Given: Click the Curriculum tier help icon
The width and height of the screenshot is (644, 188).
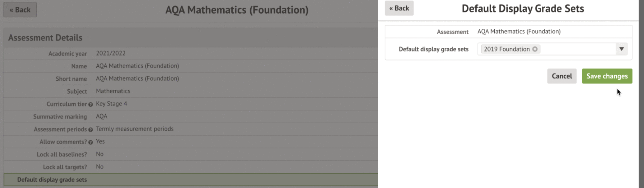Looking at the screenshot, I should tap(91, 104).
